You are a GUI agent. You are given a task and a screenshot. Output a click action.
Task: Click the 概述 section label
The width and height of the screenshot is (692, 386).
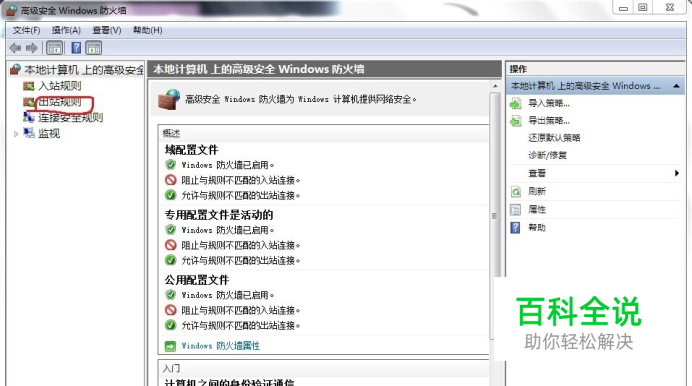[x=171, y=133]
